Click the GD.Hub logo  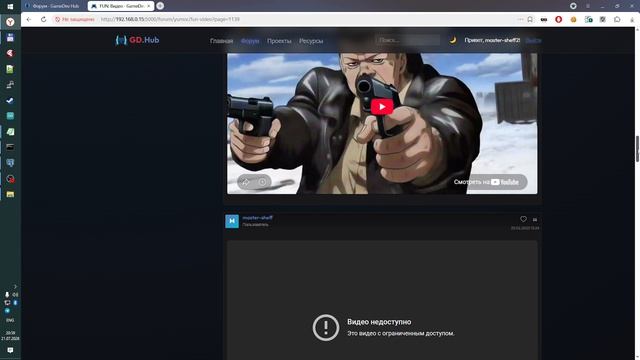[x=137, y=40]
